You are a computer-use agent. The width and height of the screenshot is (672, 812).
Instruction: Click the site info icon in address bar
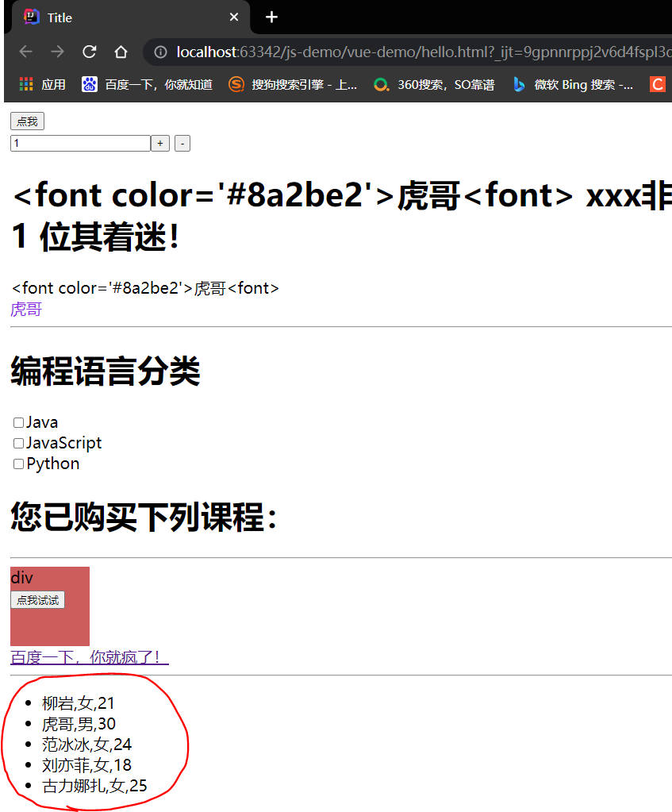pyautogui.click(x=163, y=51)
